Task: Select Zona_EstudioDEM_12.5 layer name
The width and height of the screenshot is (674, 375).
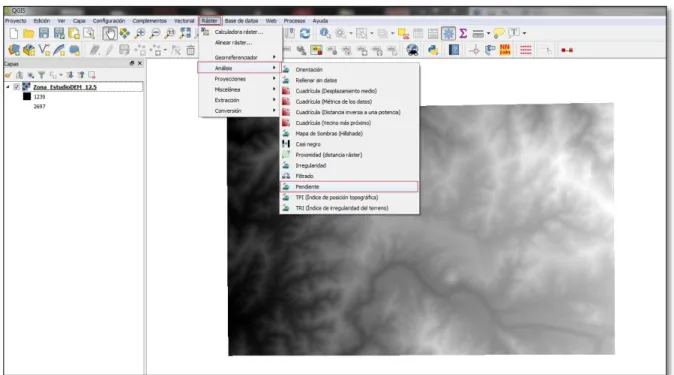Action: click(65, 87)
